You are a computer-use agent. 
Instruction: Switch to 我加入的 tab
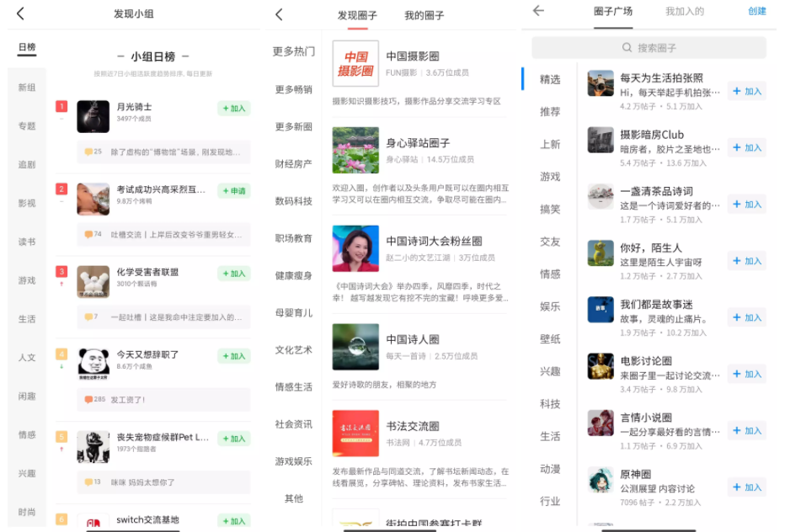[x=684, y=11]
